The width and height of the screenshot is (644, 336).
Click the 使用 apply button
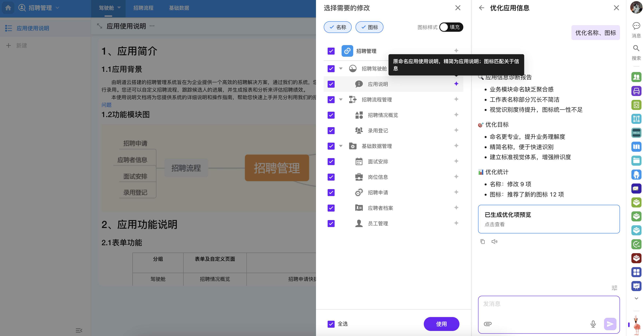click(441, 324)
